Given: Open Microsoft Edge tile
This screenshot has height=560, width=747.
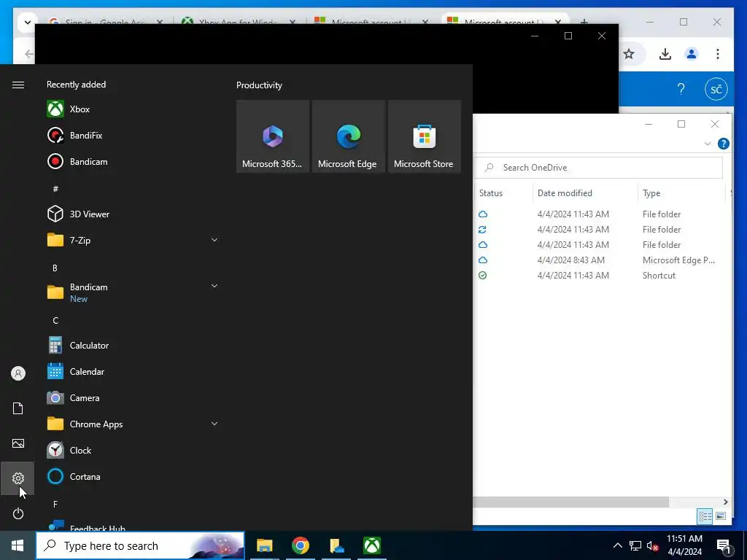Looking at the screenshot, I should 348,136.
